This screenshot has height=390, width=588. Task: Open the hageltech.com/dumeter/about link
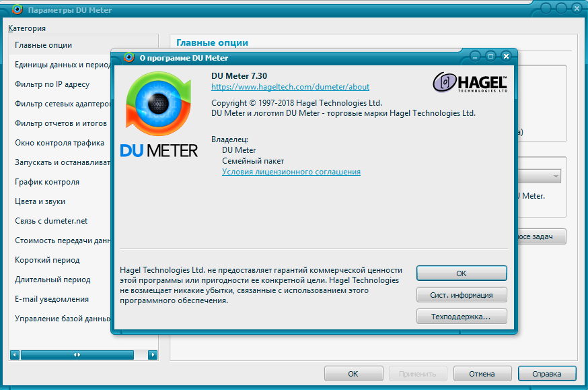[x=290, y=87]
